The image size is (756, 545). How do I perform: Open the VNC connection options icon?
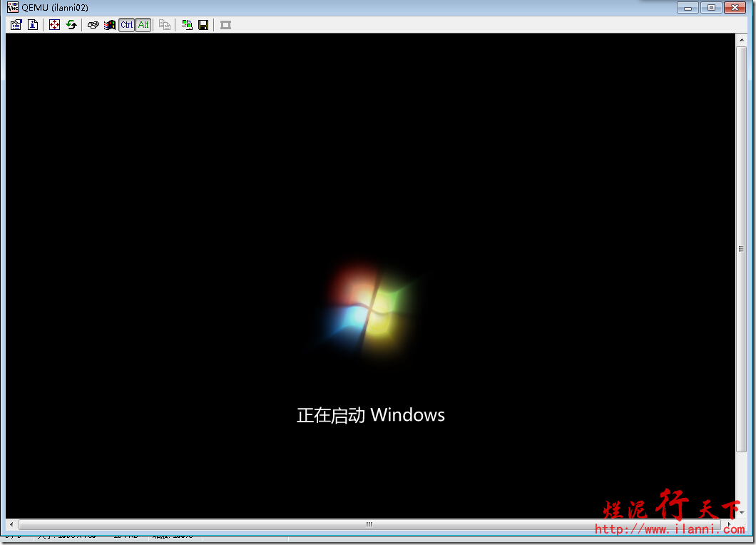pyautogui.click(x=16, y=25)
